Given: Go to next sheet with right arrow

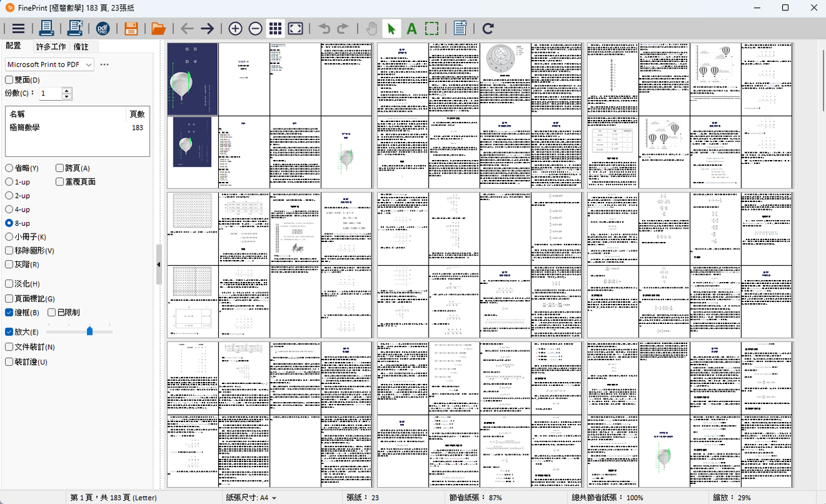Looking at the screenshot, I should (207, 28).
